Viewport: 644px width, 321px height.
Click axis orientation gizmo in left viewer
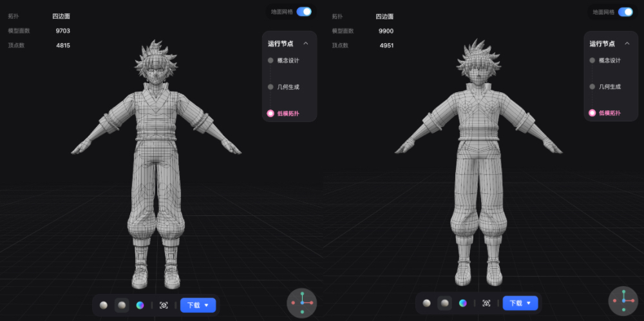pos(302,303)
